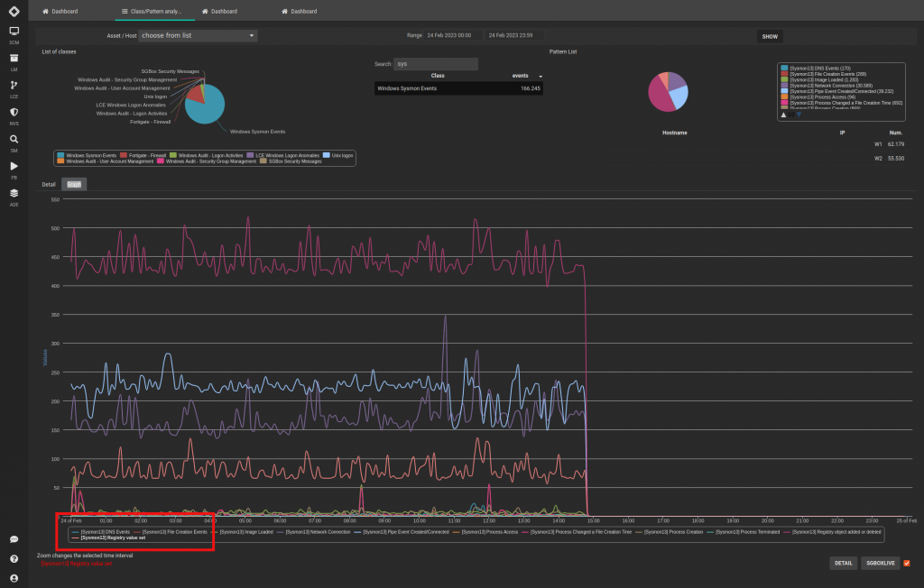The image size is (924, 588).
Task: Toggle SGBox Security Messages legend entry
Action: coord(291,161)
